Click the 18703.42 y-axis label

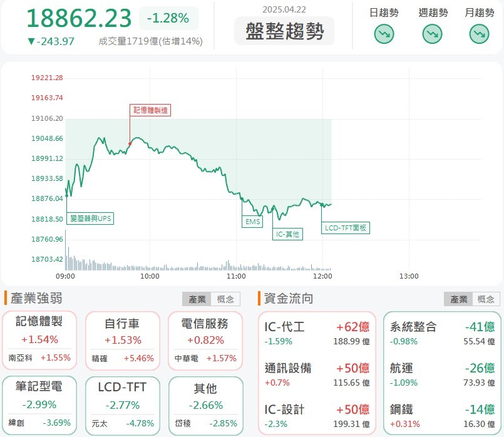point(47,259)
